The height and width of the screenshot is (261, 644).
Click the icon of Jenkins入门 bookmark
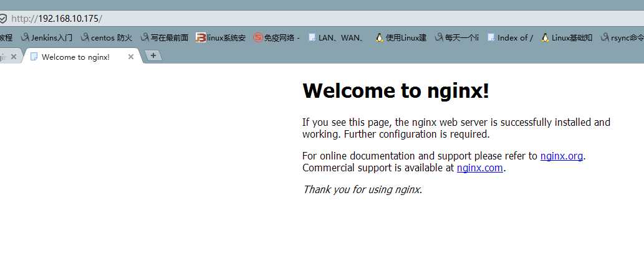pos(25,37)
